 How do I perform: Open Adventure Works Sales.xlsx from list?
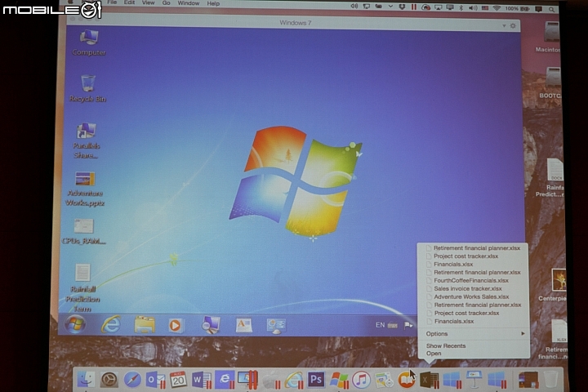tap(474, 296)
